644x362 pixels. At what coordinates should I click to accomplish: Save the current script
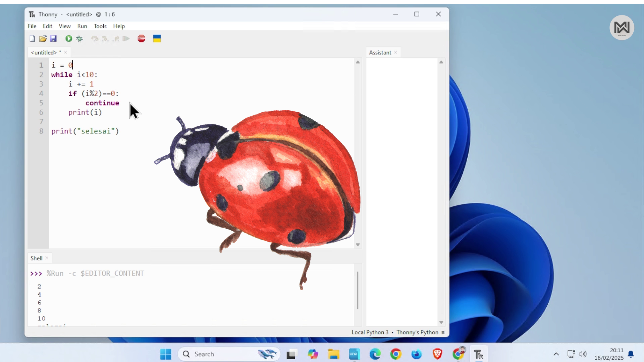(53, 39)
